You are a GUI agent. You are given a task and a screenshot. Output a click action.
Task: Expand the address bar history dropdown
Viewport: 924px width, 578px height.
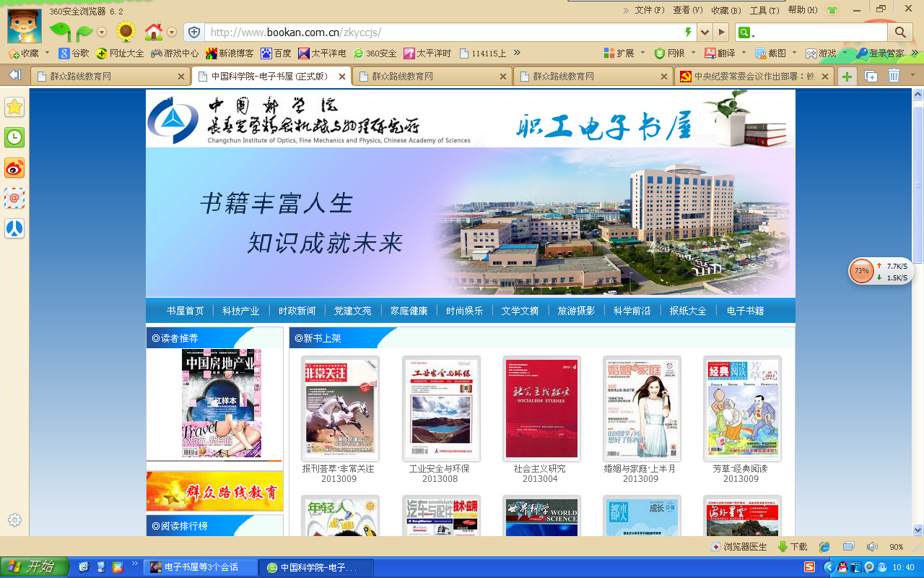pos(705,33)
